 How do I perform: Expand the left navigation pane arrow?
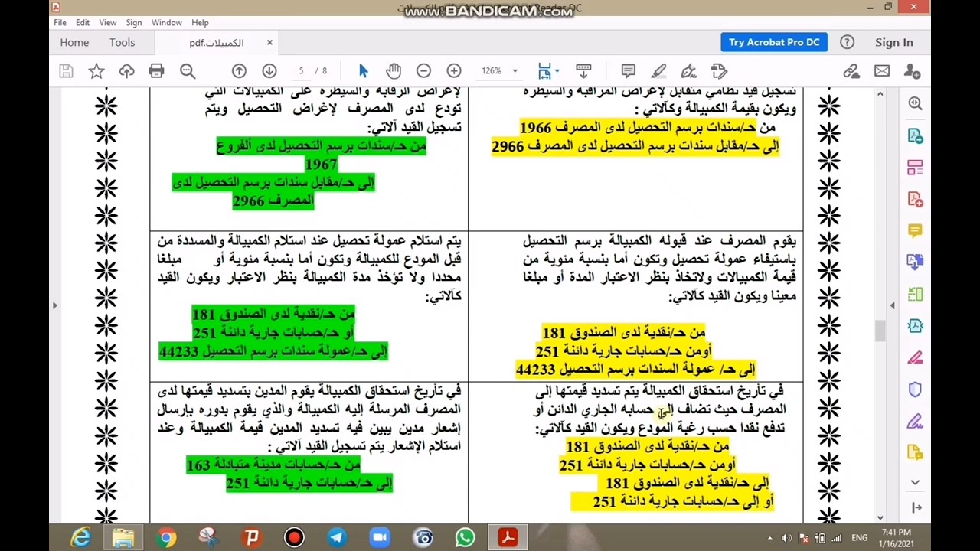coord(54,305)
